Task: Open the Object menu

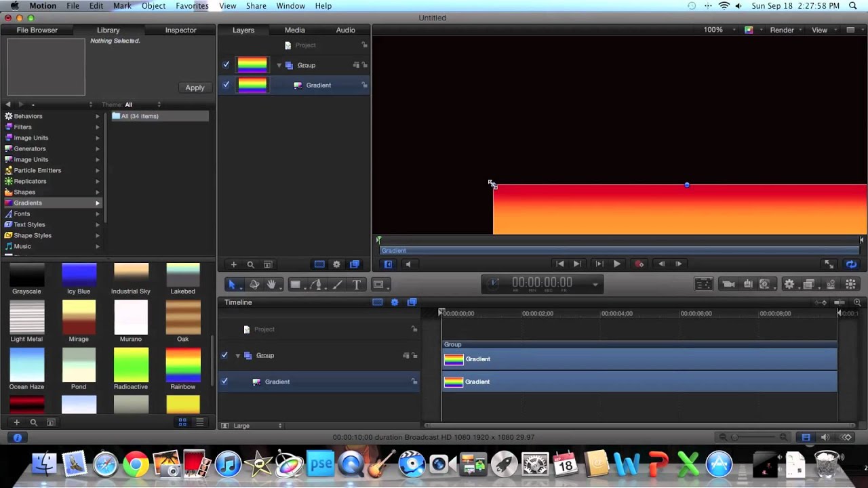Action: tap(153, 5)
